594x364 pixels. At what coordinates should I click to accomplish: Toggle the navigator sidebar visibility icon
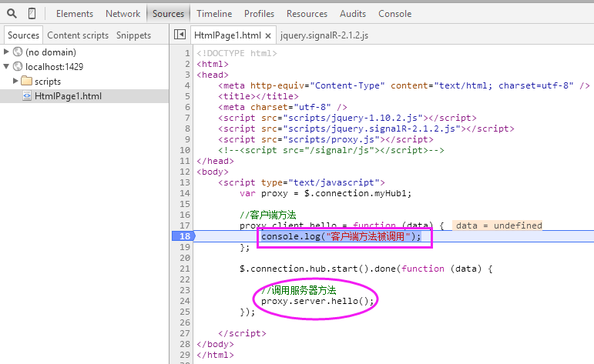tap(180, 35)
